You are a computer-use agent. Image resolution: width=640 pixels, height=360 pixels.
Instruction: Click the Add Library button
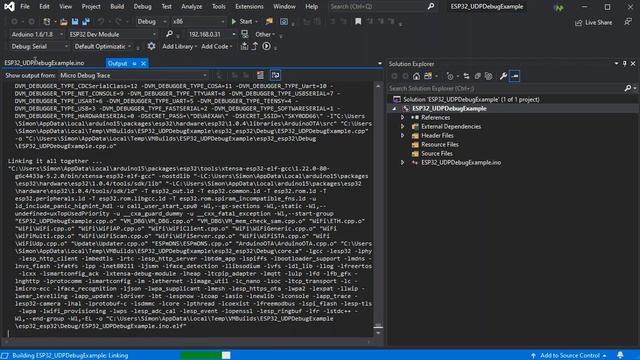tap(180, 46)
